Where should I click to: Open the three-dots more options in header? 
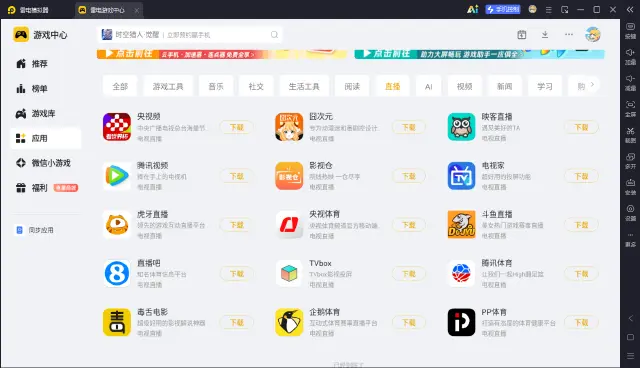click(569, 35)
